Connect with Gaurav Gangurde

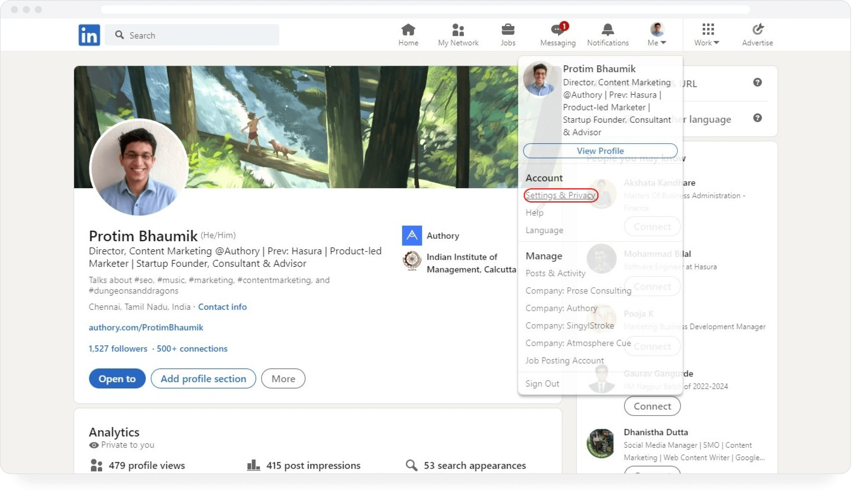pyautogui.click(x=652, y=406)
